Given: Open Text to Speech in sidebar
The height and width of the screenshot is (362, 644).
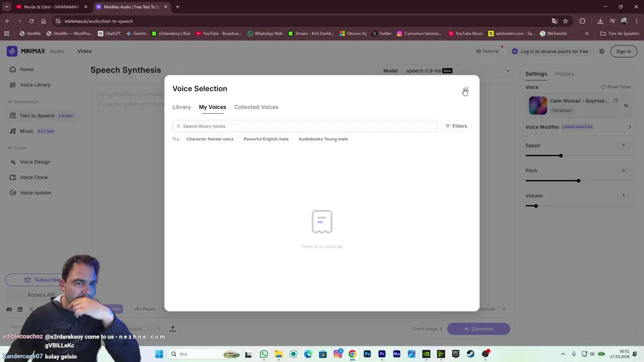Looking at the screenshot, I should tap(37, 116).
